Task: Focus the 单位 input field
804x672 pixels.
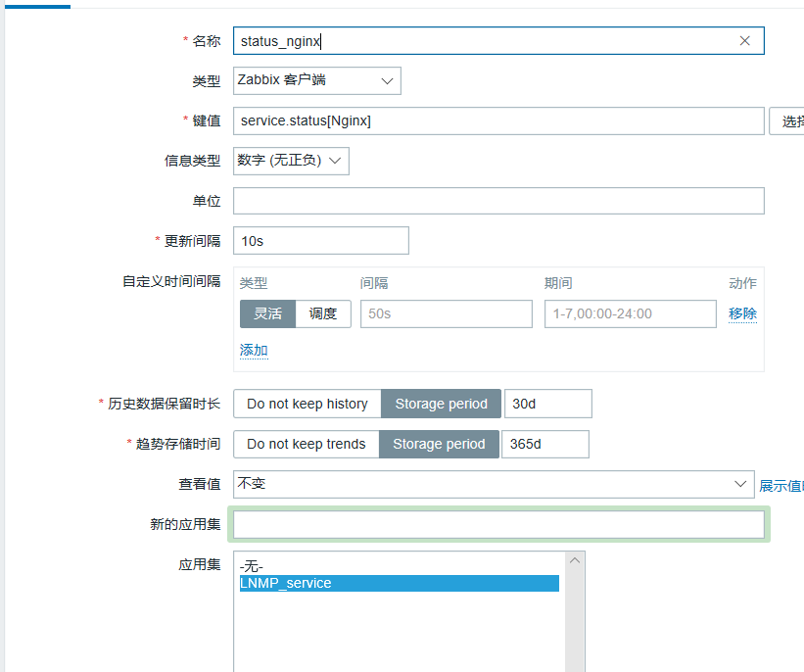Action: pos(498,201)
